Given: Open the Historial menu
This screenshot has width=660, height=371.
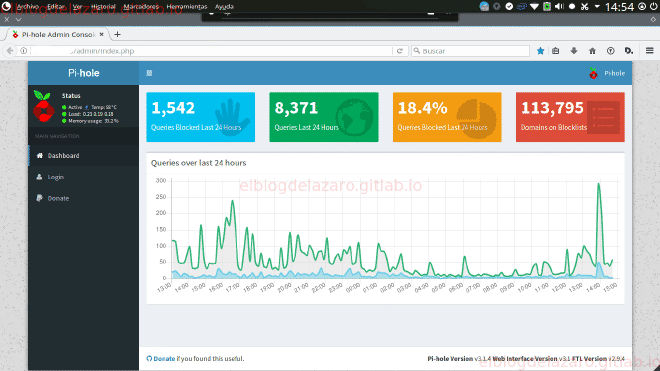Looking at the screenshot, I should point(103,6).
